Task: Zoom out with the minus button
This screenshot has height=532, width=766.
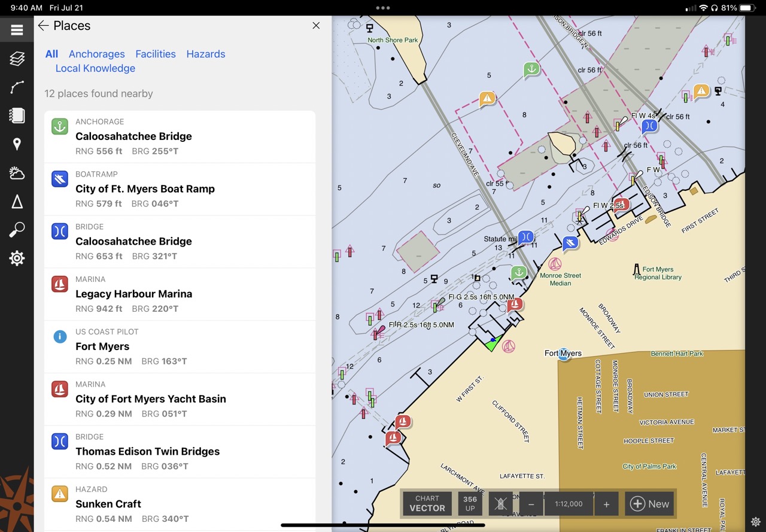Action: point(531,504)
